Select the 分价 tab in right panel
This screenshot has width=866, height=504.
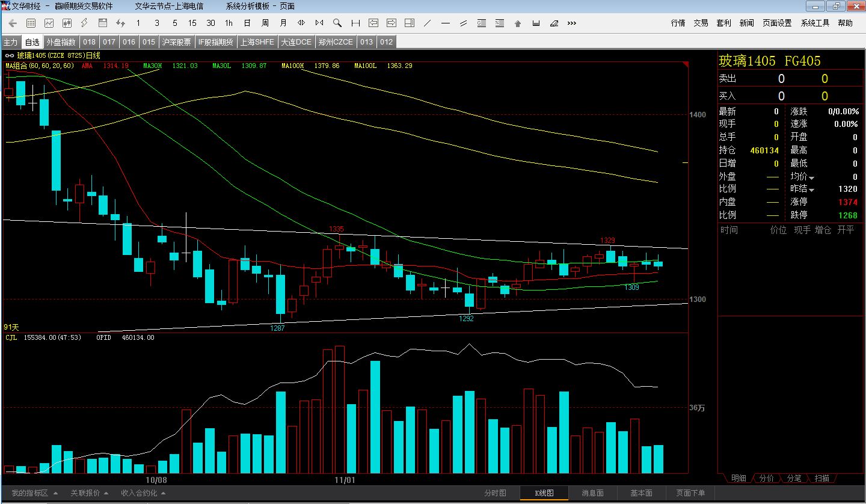coord(766,478)
